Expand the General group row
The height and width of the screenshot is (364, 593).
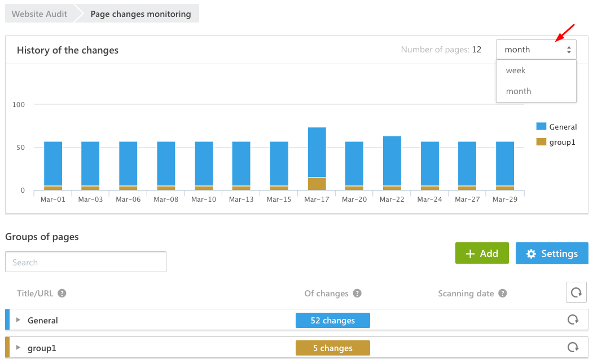(x=18, y=320)
